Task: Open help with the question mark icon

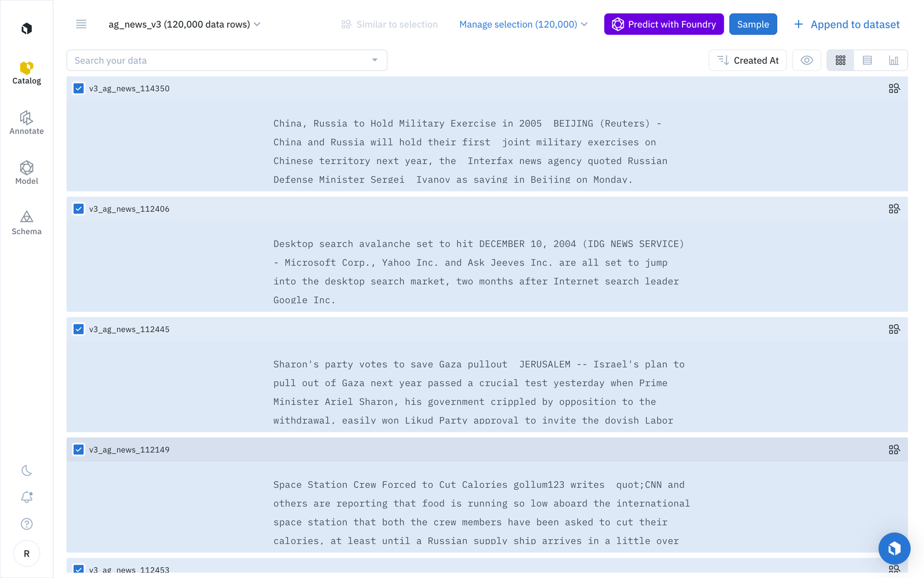Action: click(27, 524)
